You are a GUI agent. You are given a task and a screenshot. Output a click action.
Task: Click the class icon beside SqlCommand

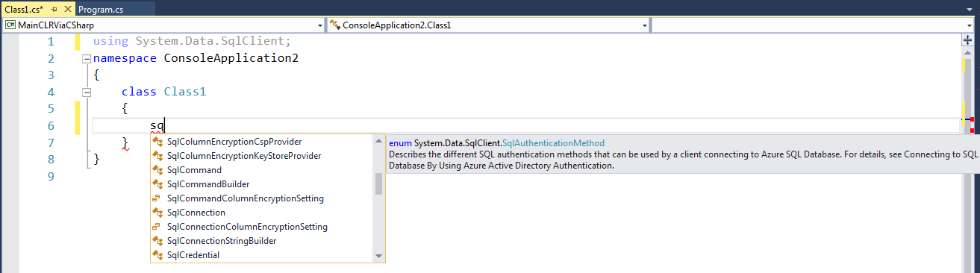[157, 170]
